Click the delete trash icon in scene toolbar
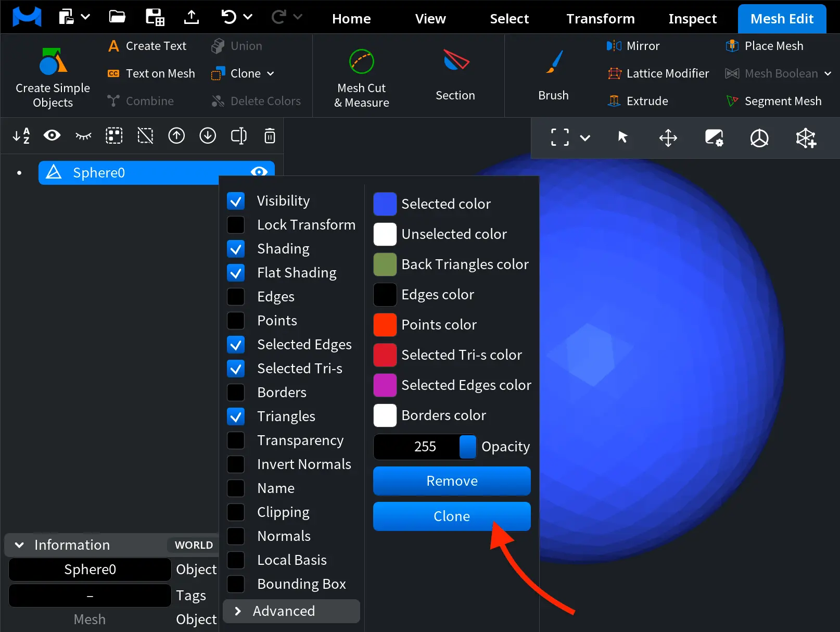 [x=270, y=136]
